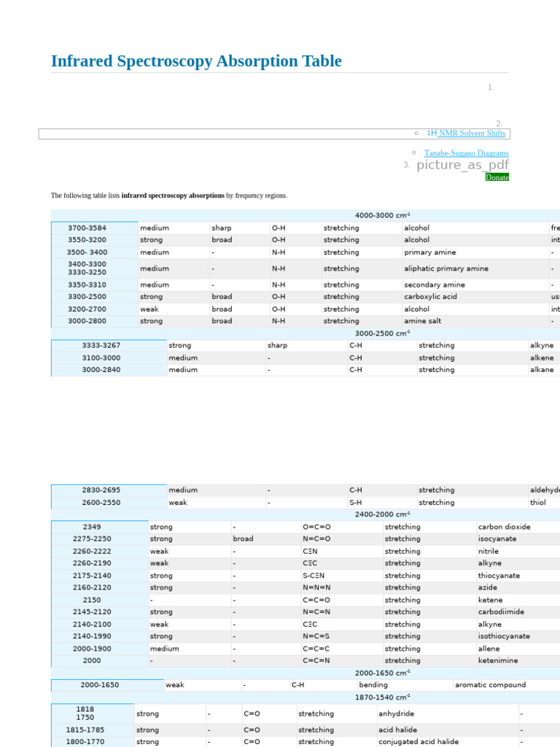Click the 3333-3267 frequency cell
Image resolution: width=560 pixels, height=747 pixels.
tap(109, 345)
